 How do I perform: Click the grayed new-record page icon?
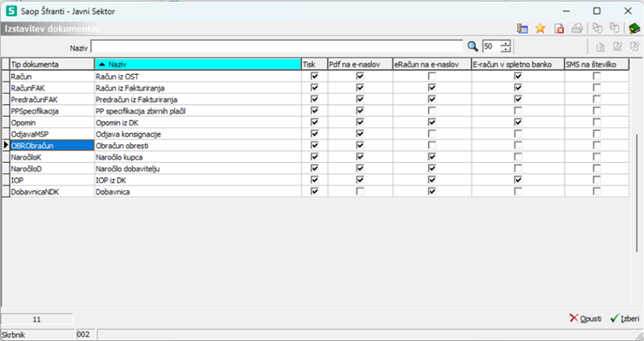pos(600,47)
